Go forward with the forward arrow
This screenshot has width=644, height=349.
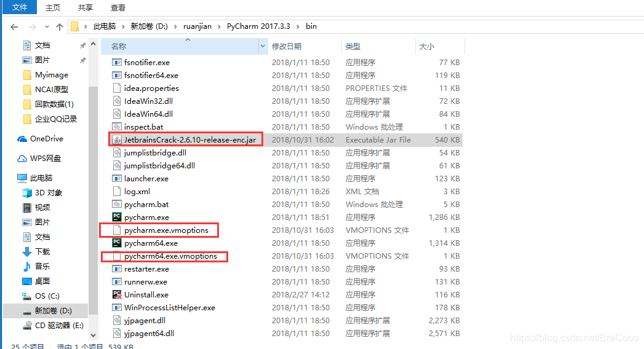pyautogui.click(x=33, y=26)
